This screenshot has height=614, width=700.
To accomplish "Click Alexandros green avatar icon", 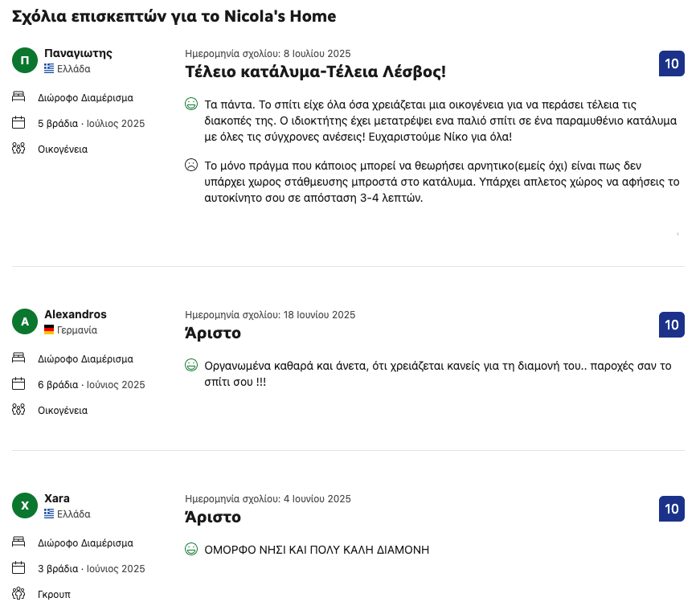I will coord(25,322).
